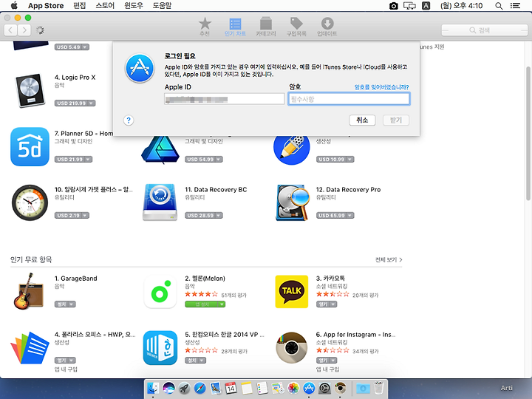Image resolution: width=532 pixels, height=399 pixels.
Task: Open the 윈도우 (Window) menu
Action: click(134, 6)
